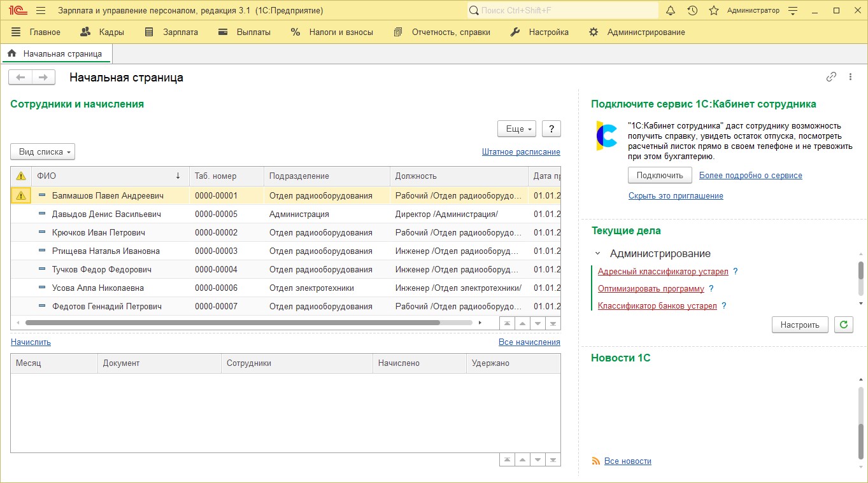Copy link with chain icon

point(831,77)
